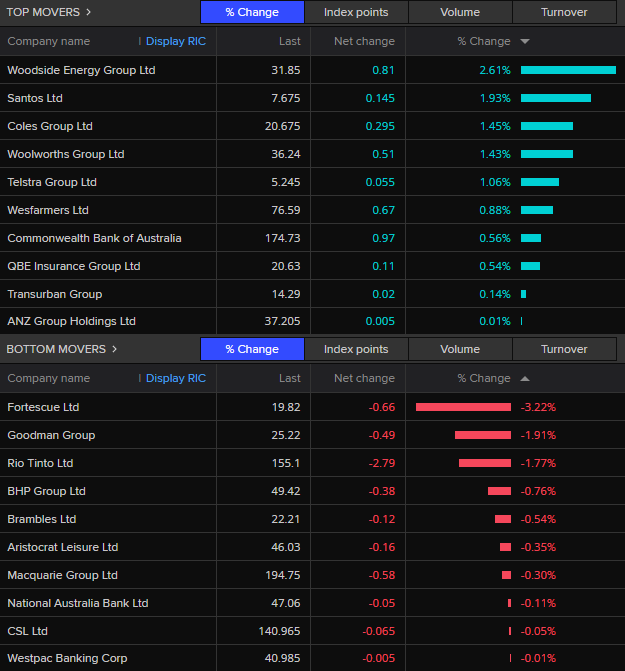
Task: Click the Woodside 2.61% green bar
Action: click(x=567, y=70)
